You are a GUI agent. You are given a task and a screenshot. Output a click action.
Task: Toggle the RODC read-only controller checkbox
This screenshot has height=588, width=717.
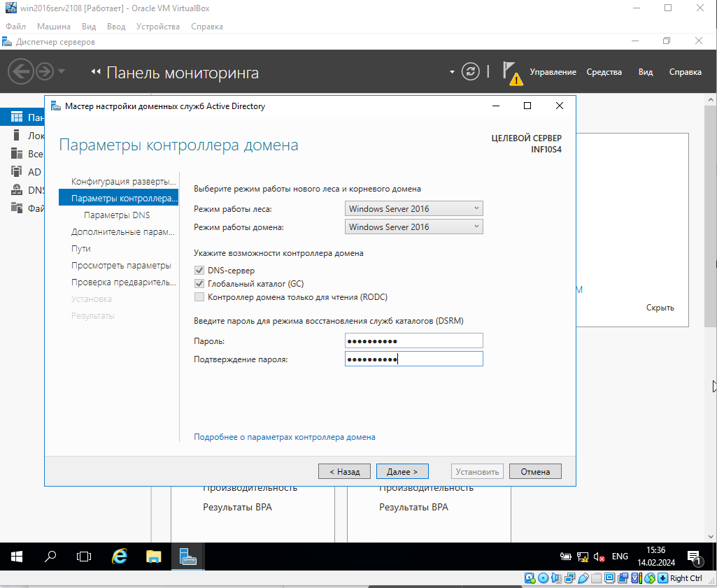199,297
